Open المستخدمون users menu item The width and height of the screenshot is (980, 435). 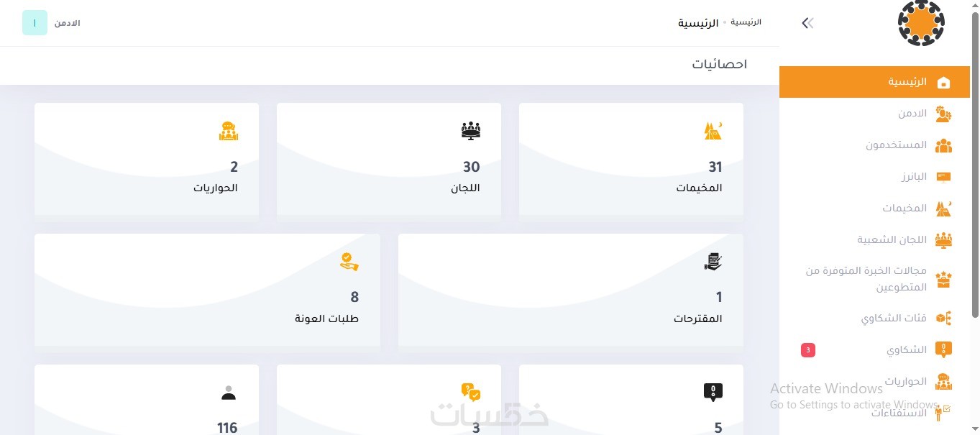pos(896,145)
